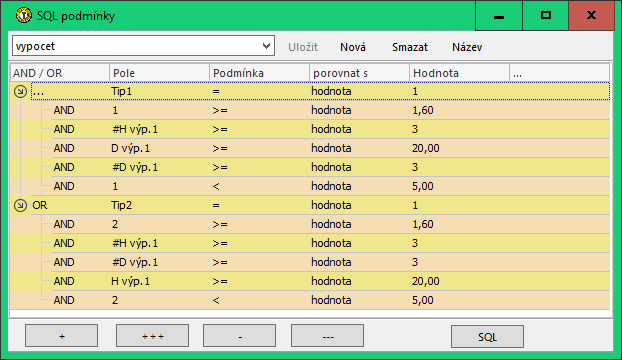622x360 pixels.
Task: Click the < condition in the field 2 row
Action: 216,301
